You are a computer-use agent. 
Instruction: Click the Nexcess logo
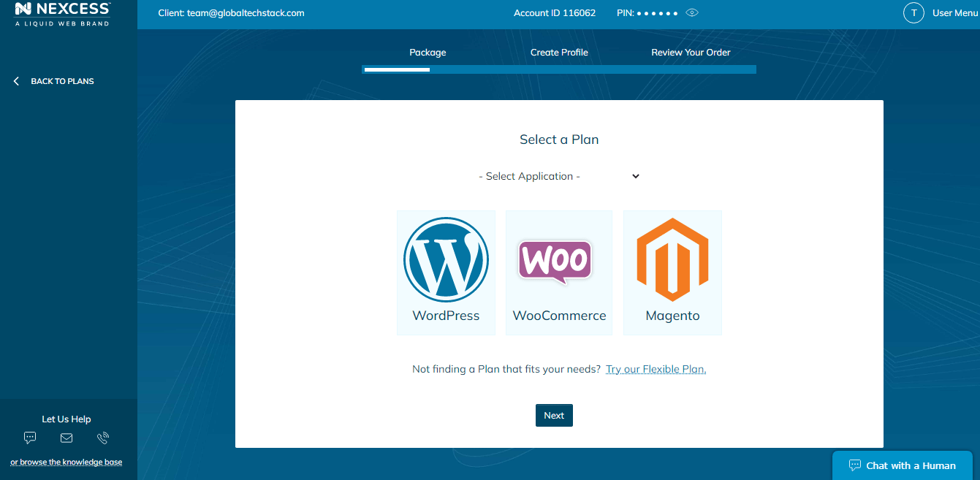click(x=63, y=14)
